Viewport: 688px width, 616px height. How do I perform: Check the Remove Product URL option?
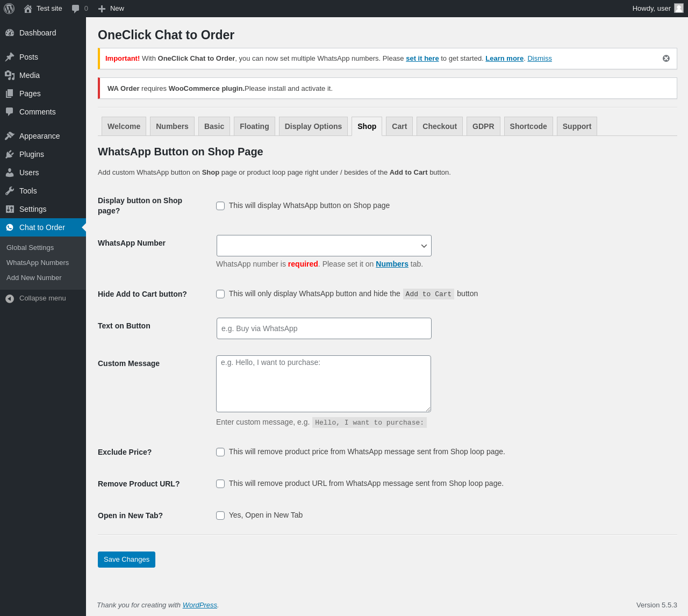point(220,484)
